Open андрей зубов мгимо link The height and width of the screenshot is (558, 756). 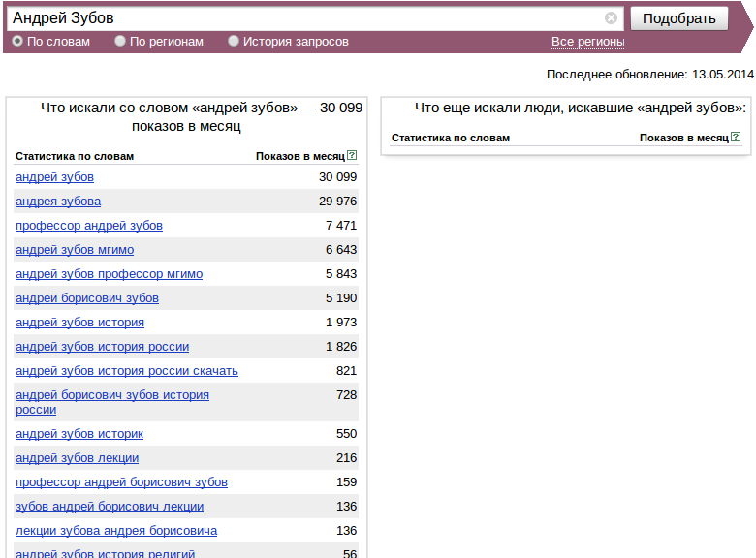[x=75, y=250]
